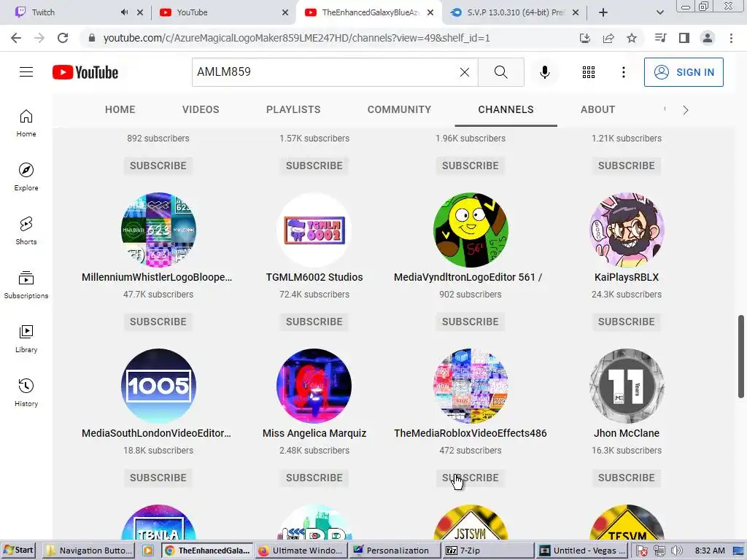Subscribe to MediaSouthLondonVideoEditor

(x=158, y=478)
